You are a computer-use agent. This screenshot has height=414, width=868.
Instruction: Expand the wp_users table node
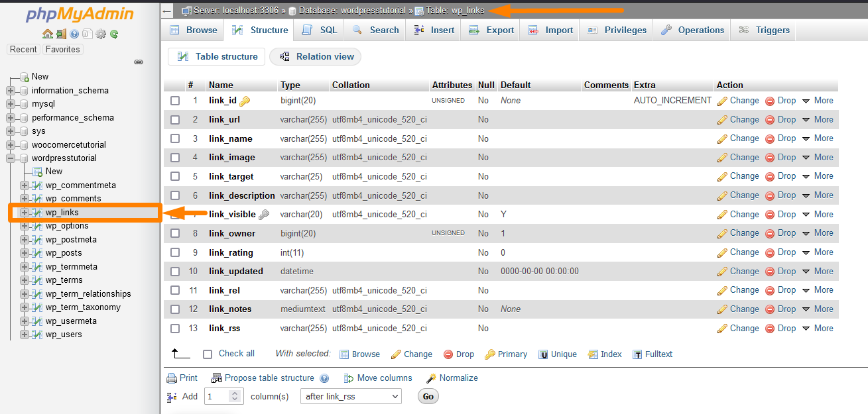click(x=25, y=335)
